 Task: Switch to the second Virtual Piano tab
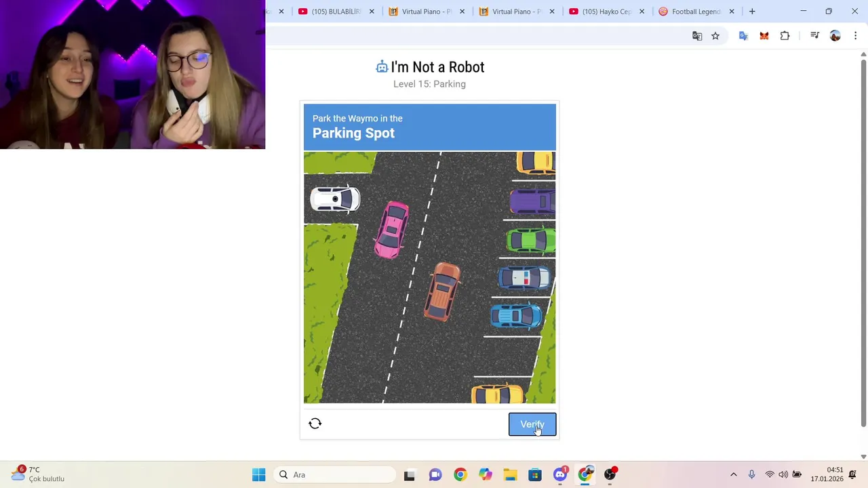pyautogui.click(x=512, y=12)
